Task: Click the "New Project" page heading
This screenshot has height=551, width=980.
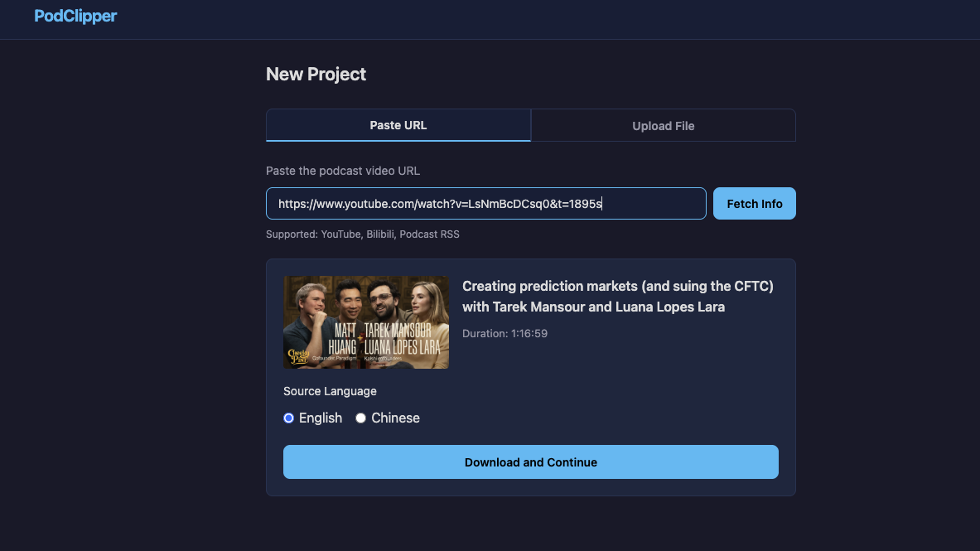Action: coord(316,75)
